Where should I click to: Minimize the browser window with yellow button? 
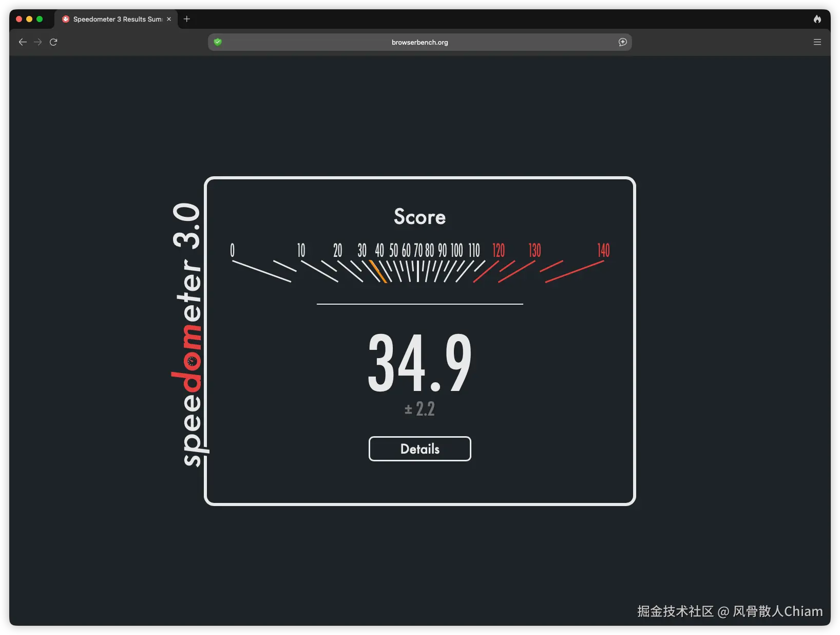(29, 19)
